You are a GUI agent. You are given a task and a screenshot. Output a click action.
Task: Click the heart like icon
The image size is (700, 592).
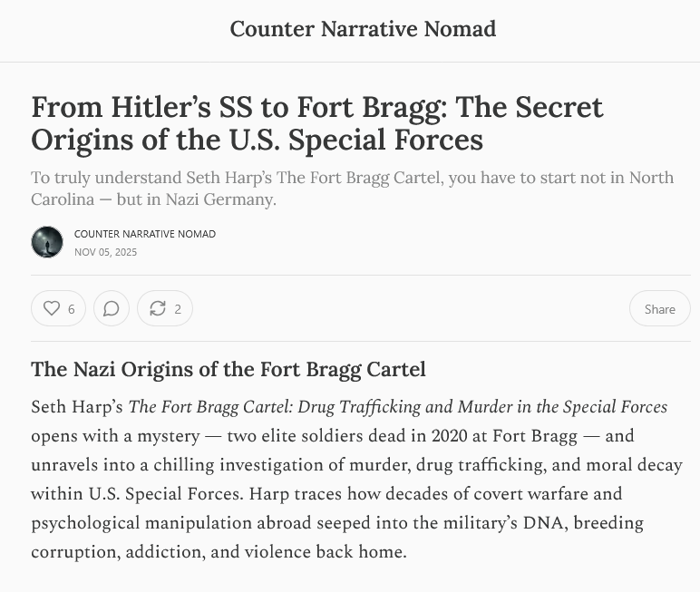click(52, 309)
